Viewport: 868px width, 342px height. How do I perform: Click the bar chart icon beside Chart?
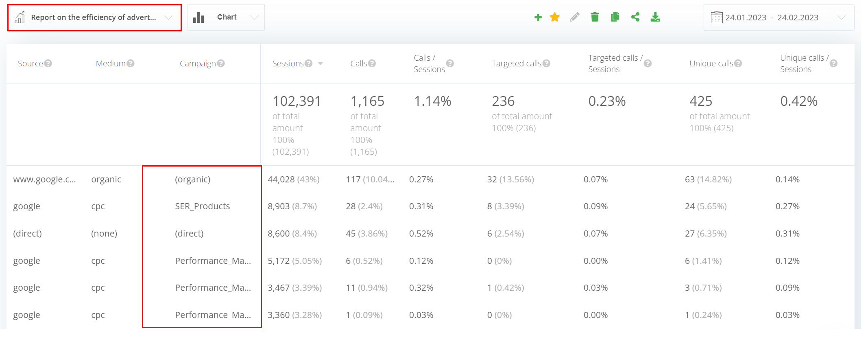pos(198,18)
